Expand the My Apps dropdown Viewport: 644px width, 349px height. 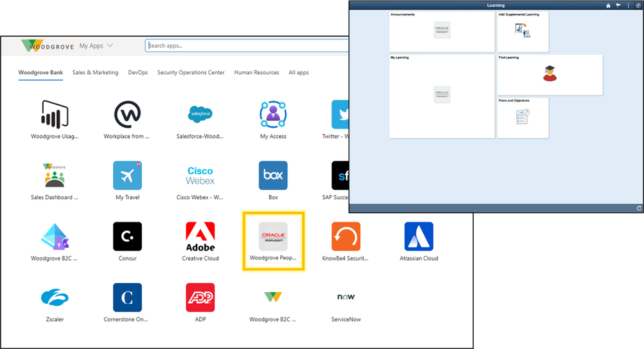96,46
